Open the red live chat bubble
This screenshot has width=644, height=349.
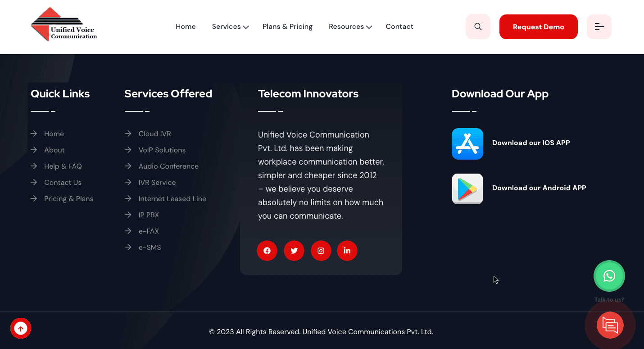coord(610,325)
